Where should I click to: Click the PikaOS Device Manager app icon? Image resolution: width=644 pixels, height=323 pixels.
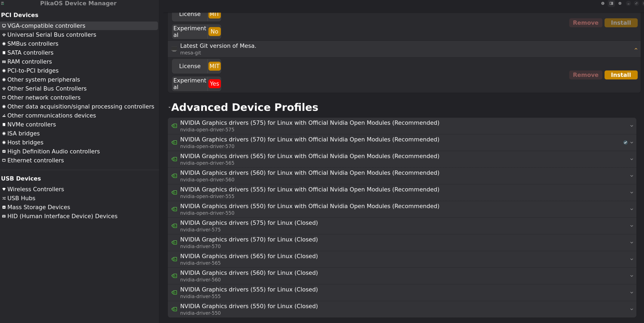(3, 3)
